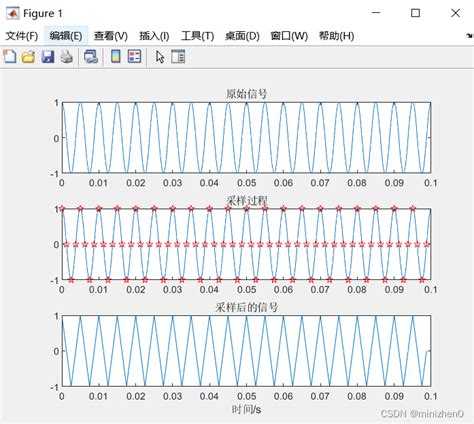Open a file with the folder icon
This screenshot has height=424, width=474.
28,56
